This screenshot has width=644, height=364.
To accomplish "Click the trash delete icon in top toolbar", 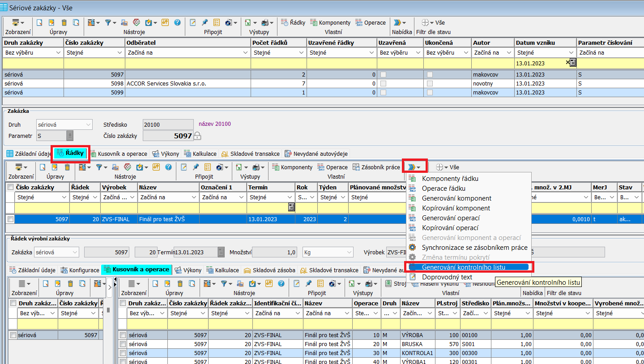I will click(x=64, y=22).
